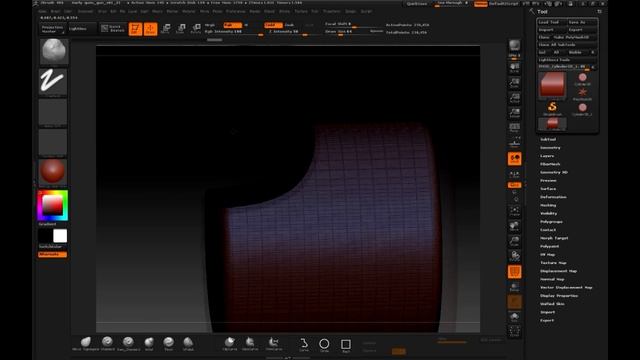Expand the SubTool subpalette

(x=548, y=140)
